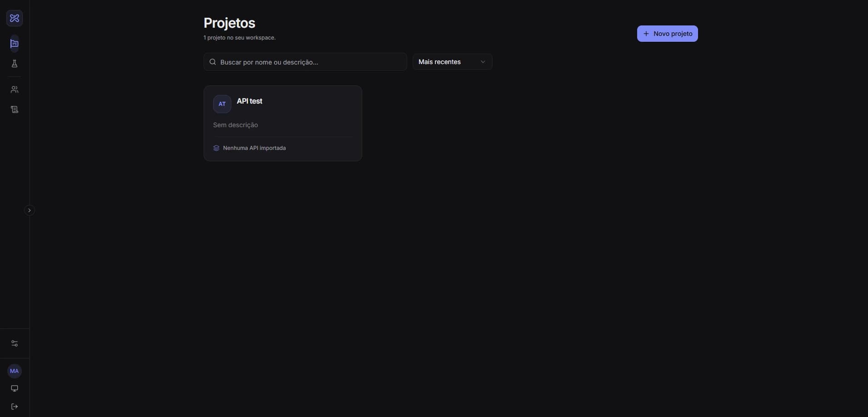Open the team members icon in sidebar
The height and width of the screenshot is (417, 868).
[x=15, y=89]
